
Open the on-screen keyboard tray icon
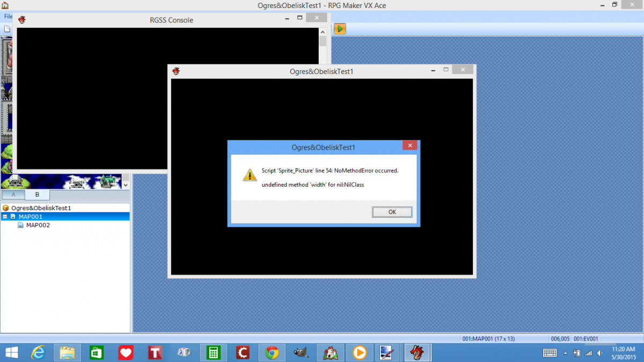pyautogui.click(x=550, y=352)
